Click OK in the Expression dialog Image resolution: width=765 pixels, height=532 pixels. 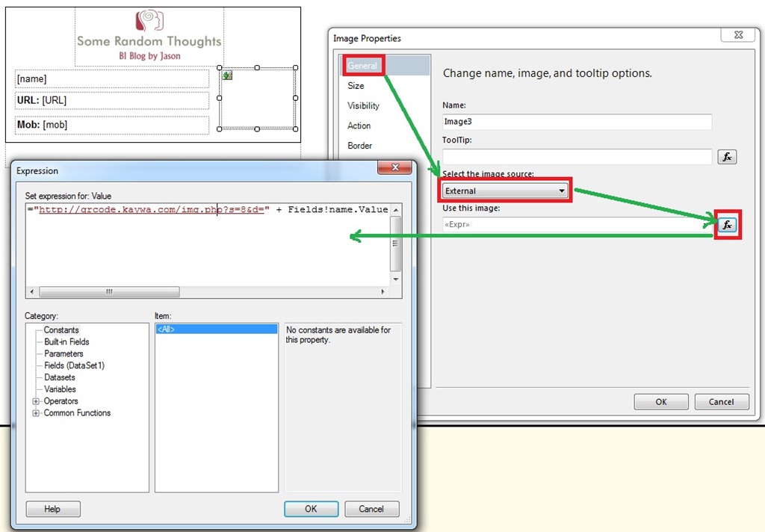pyautogui.click(x=311, y=509)
